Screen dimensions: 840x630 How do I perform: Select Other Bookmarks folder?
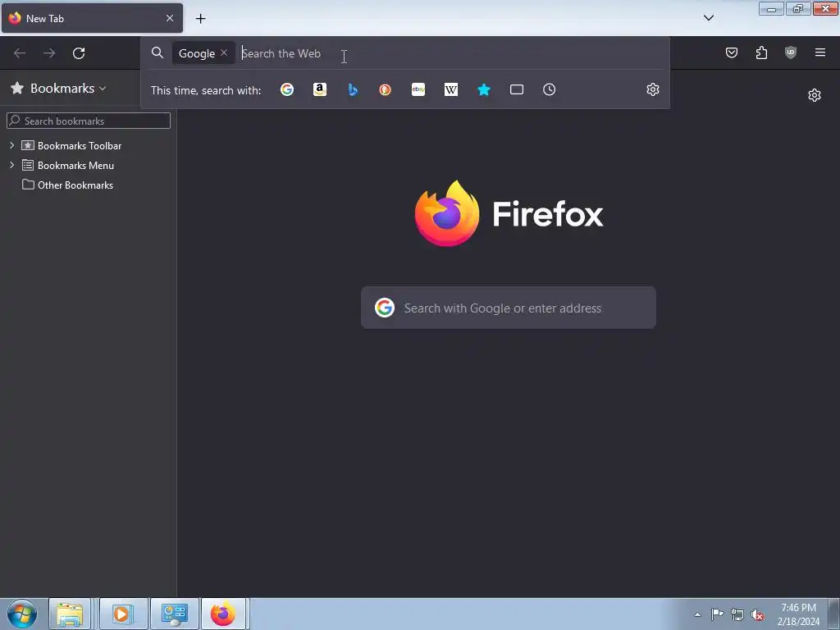[75, 185]
